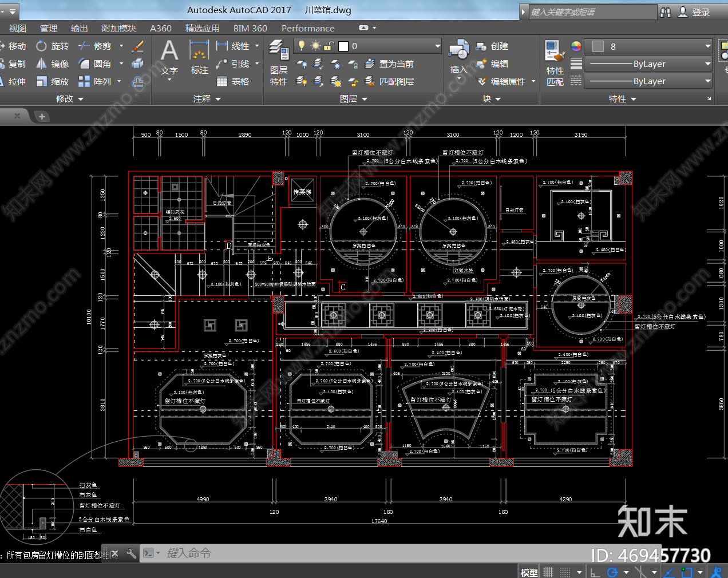The height and width of the screenshot is (578, 728).
Task: Switch to the Output (输出) tab
Action: (80, 29)
